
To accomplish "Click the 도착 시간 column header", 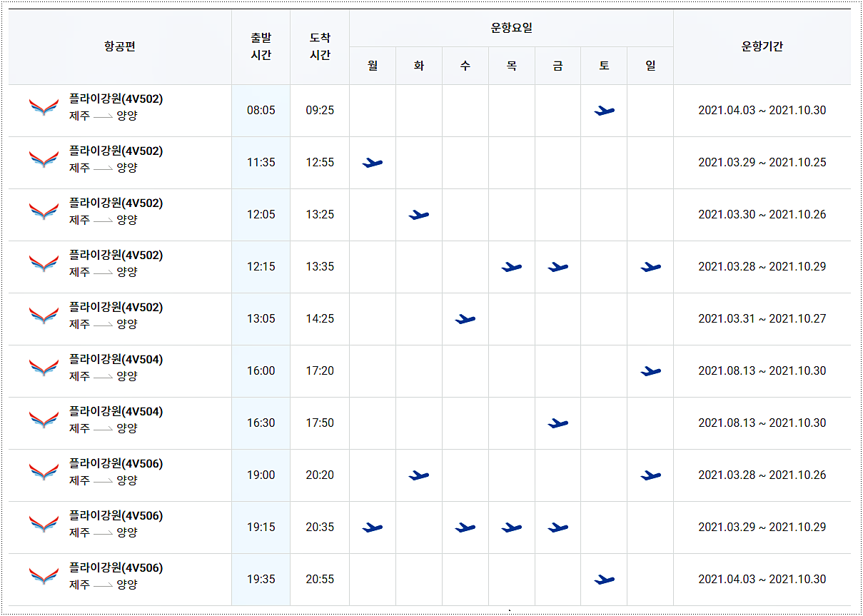I will point(320,47).
